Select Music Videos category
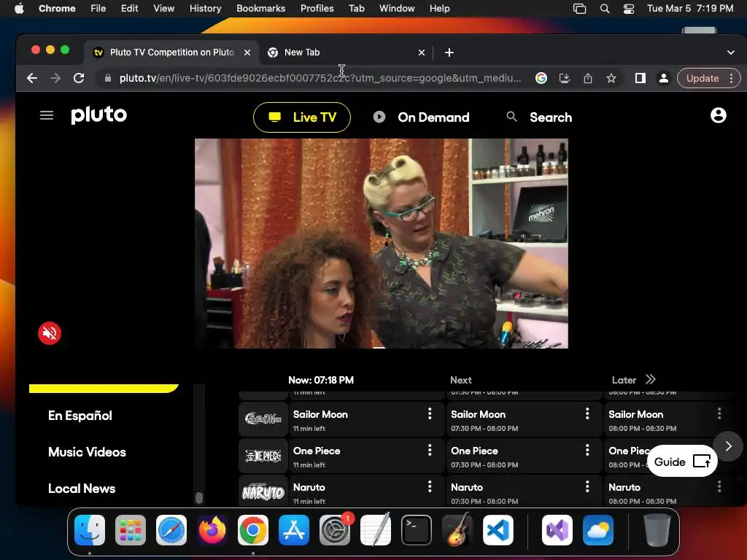Viewport: 747px width, 560px height. [88, 452]
